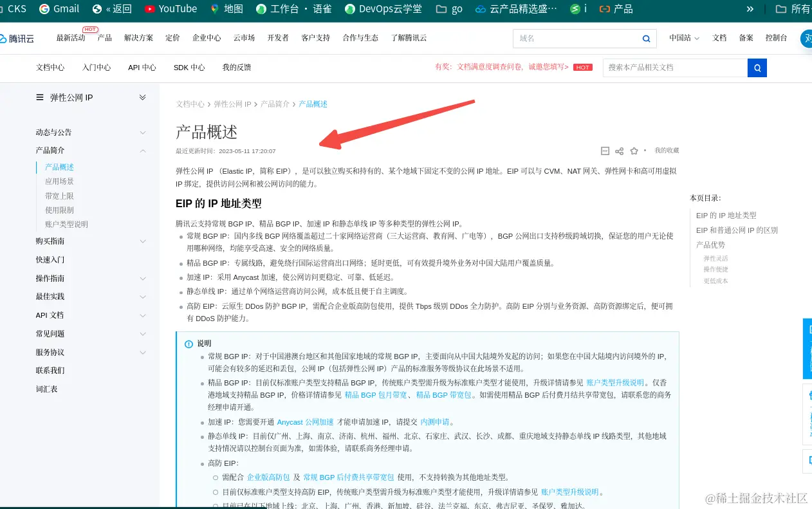Open the Gmail bookmark
Image resolution: width=812 pixels, height=509 pixels.
click(59, 9)
